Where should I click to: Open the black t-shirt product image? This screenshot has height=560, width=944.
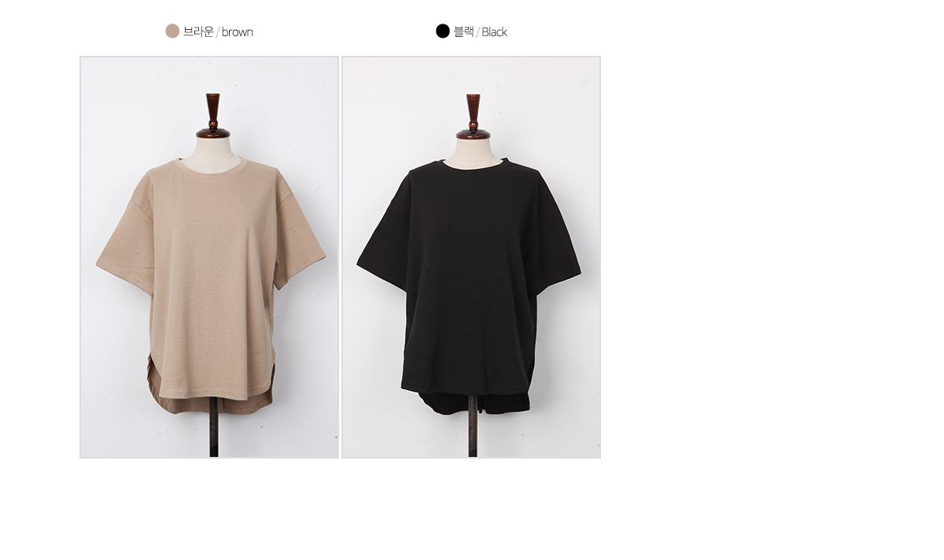[471, 257]
